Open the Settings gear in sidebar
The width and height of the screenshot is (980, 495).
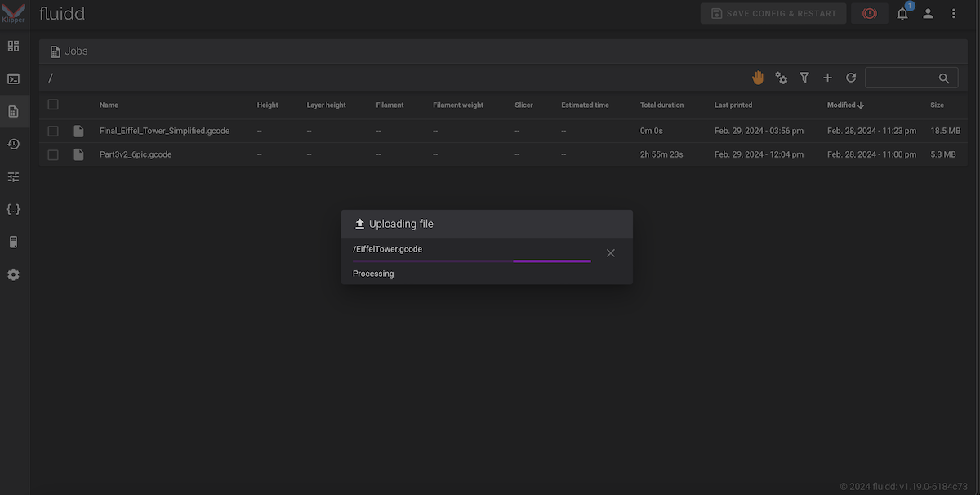click(13, 274)
